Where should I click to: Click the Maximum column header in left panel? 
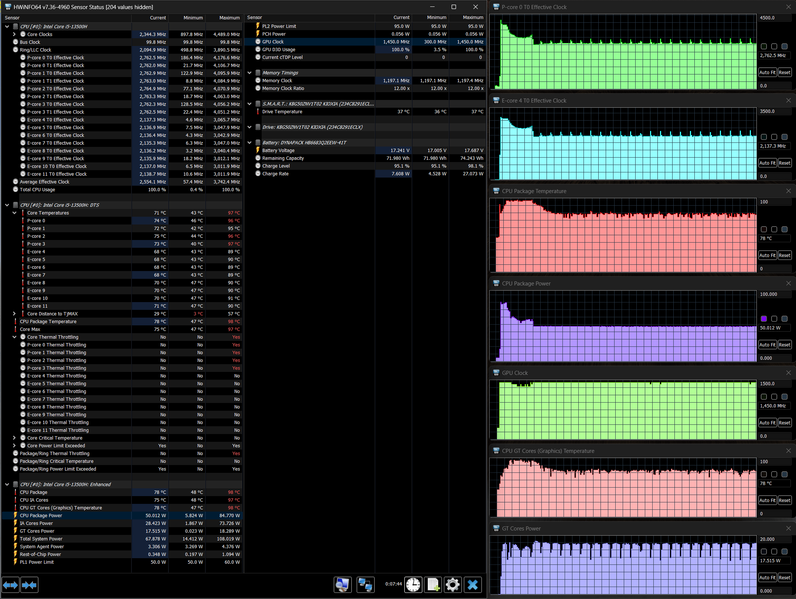[229, 18]
